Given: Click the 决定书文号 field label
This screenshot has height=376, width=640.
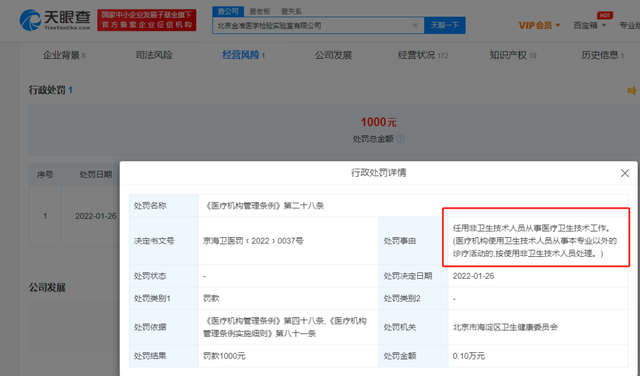Looking at the screenshot, I should click(154, 241).
